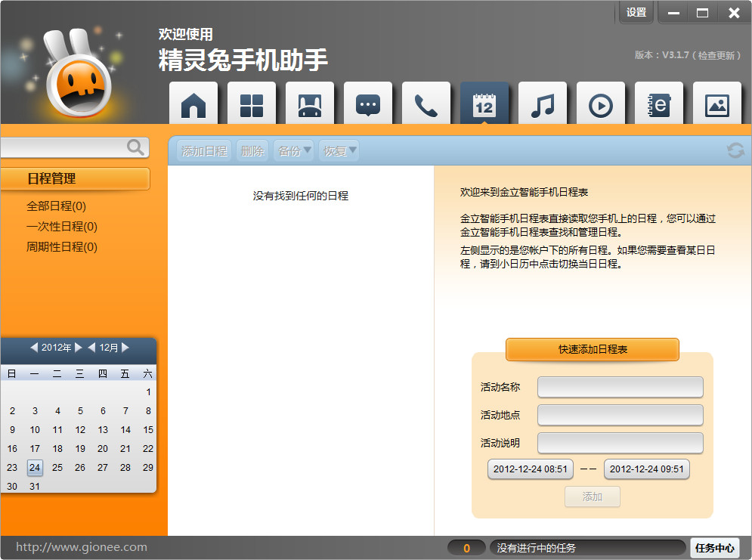Select day 19 in calendar
This screenshot has height=560, width=752.
pos(80,449)
